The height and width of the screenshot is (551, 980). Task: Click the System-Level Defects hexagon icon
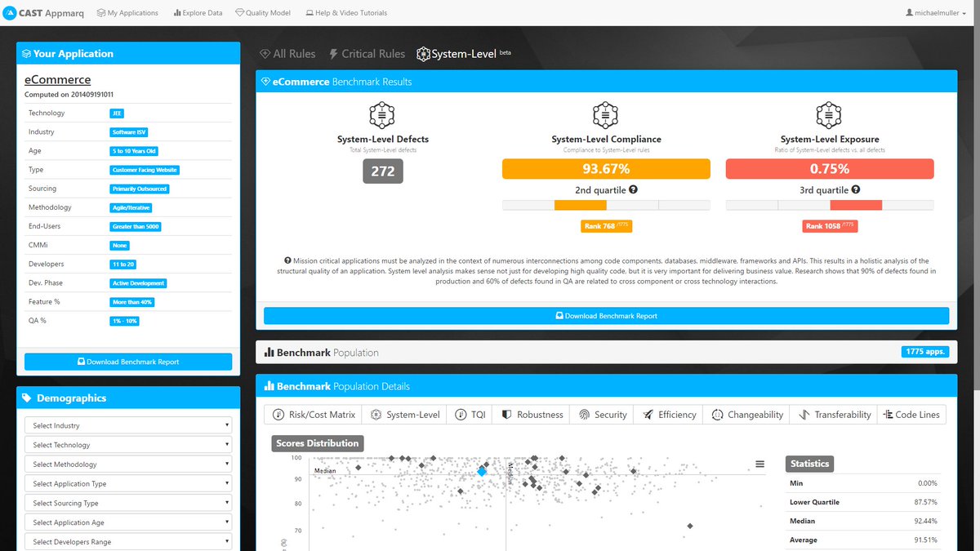[382, 115]
